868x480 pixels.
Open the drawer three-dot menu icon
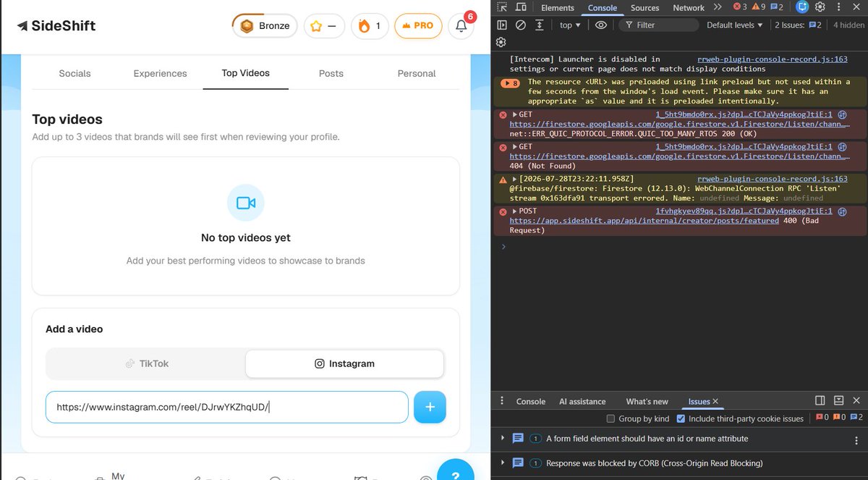coord(502,400)
